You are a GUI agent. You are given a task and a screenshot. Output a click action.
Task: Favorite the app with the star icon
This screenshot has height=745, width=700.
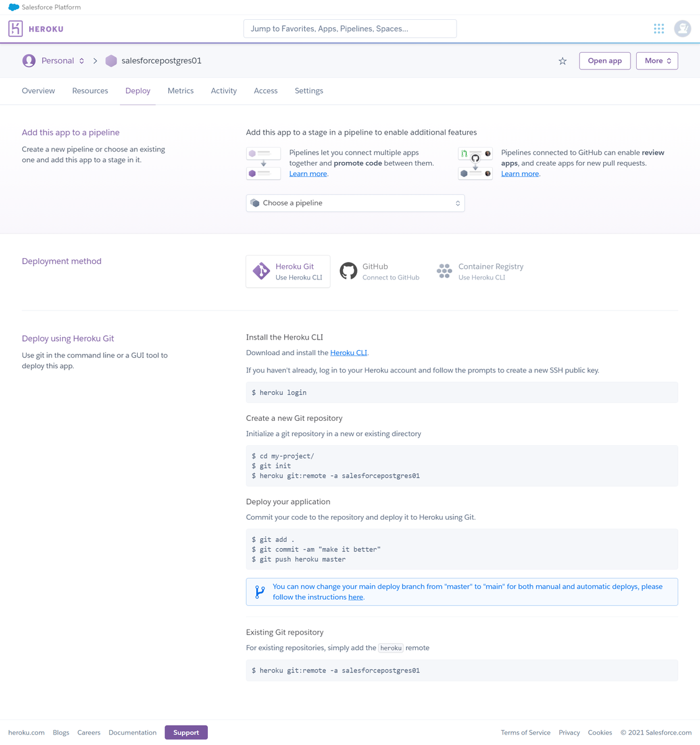pyautogui.click(x=562, y=61)
